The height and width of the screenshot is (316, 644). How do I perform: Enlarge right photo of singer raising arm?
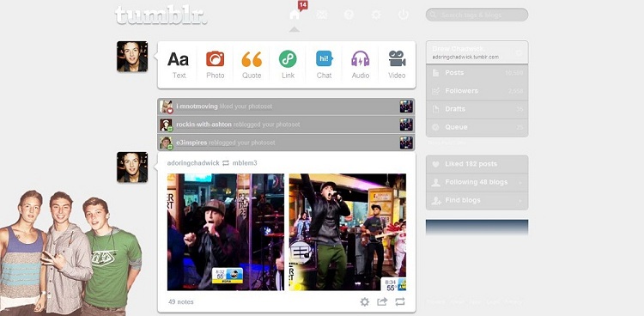348,232
